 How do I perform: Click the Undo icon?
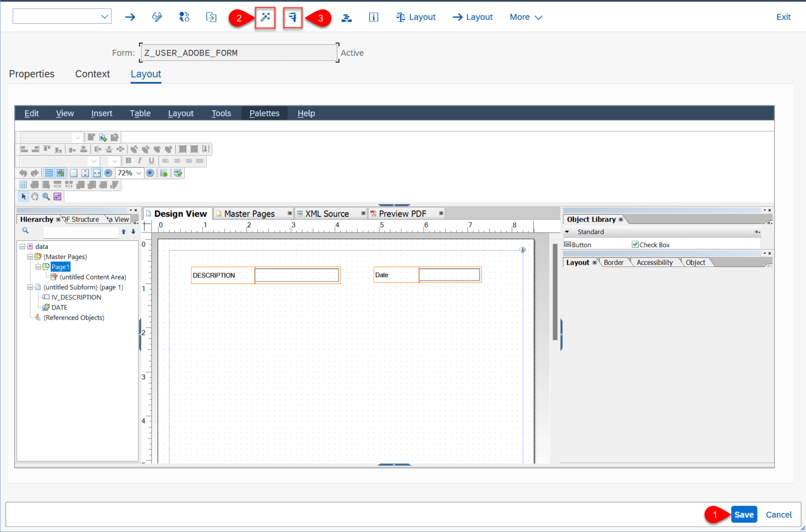pos(24,173)
